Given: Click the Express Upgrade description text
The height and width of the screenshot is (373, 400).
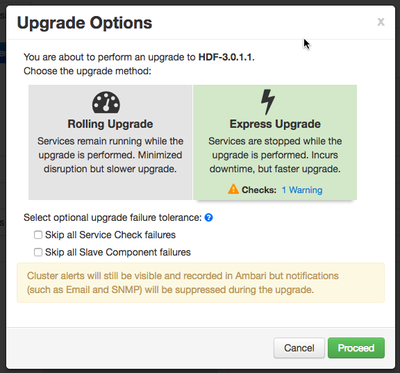Looking at the screenshot, I should (x=275, y=155).
